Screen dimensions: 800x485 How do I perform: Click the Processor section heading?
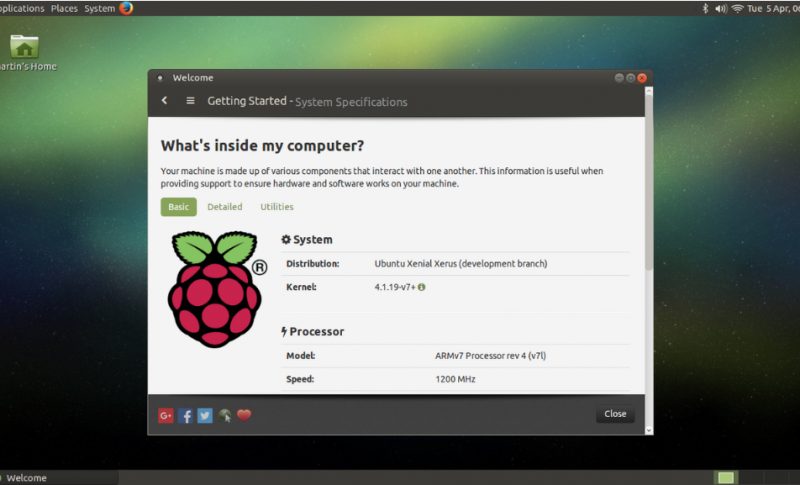tap(312, 331)
